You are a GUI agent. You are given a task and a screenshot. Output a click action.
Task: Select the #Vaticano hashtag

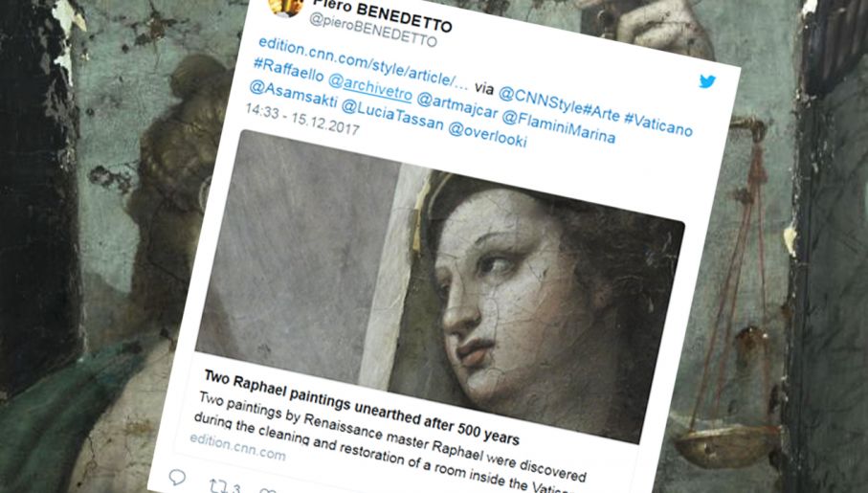tap(657, 122)
